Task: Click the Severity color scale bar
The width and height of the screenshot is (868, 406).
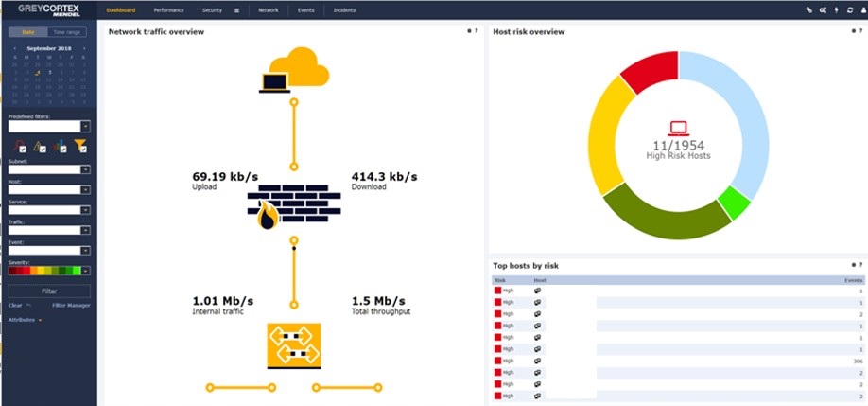Action: [x=43, y=272]
